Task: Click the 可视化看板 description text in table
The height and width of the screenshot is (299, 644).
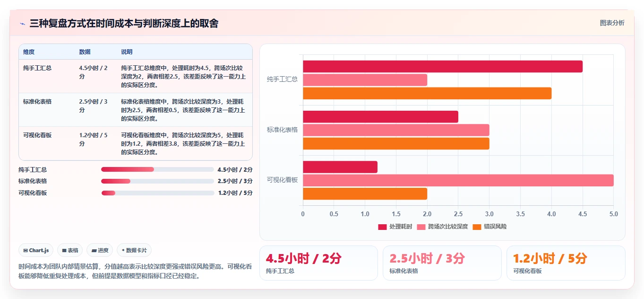Action: (183, 144)
